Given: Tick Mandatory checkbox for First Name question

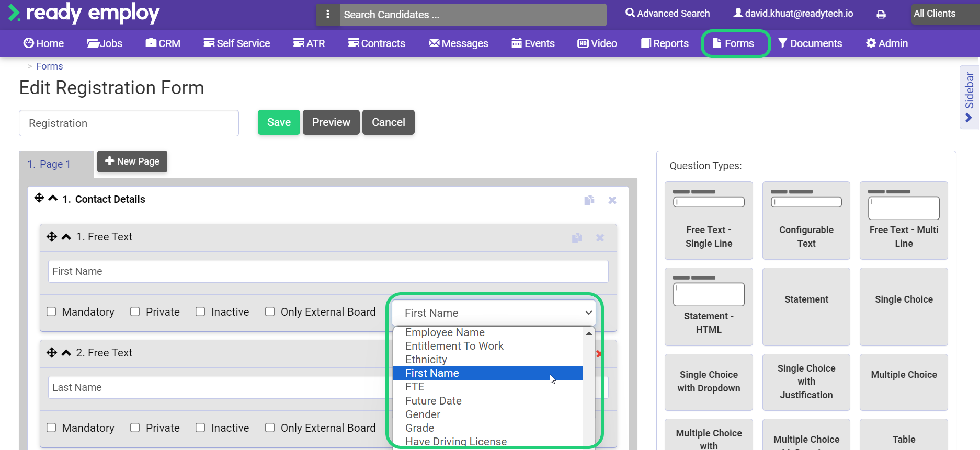Looking at the screenshot, I should coord(51,312).
